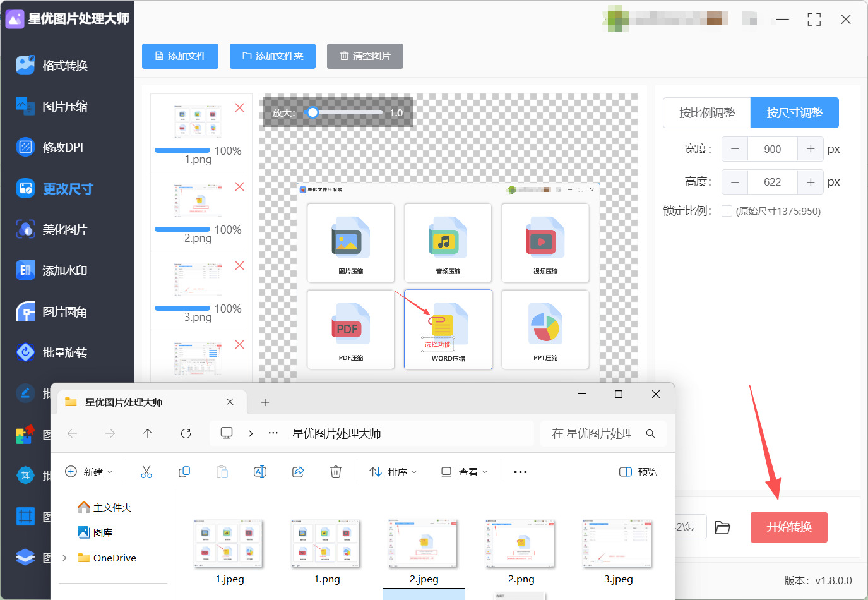This screenshot has width=868, height=600.
Task: Click the Cut icon in File Explorer
Action: tap(146, 472)
